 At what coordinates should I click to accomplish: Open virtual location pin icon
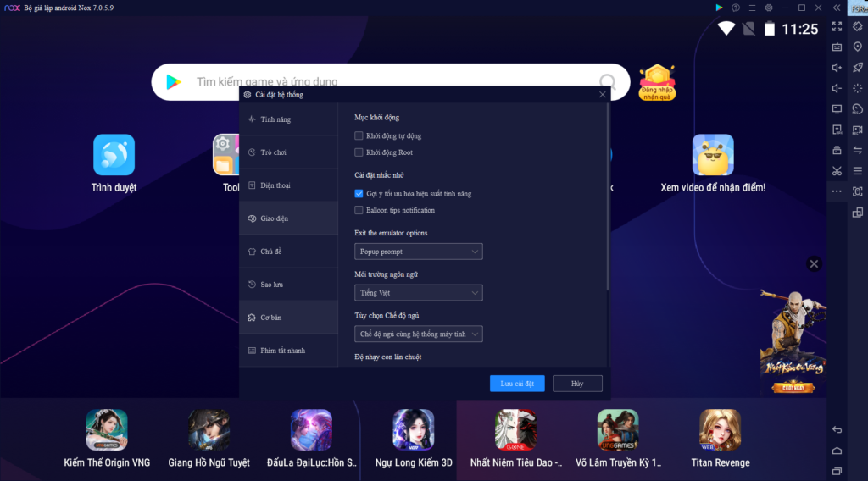(x=858, y=47)
